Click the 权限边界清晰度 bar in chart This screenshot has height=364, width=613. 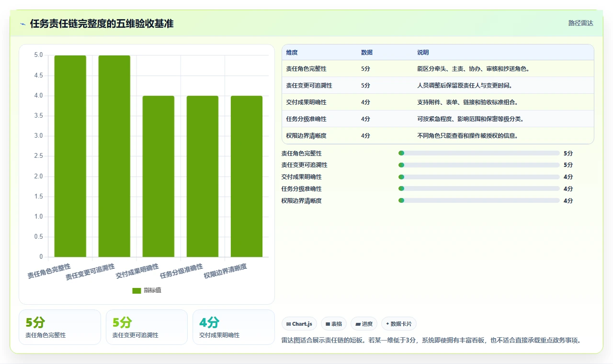(247, 176)
